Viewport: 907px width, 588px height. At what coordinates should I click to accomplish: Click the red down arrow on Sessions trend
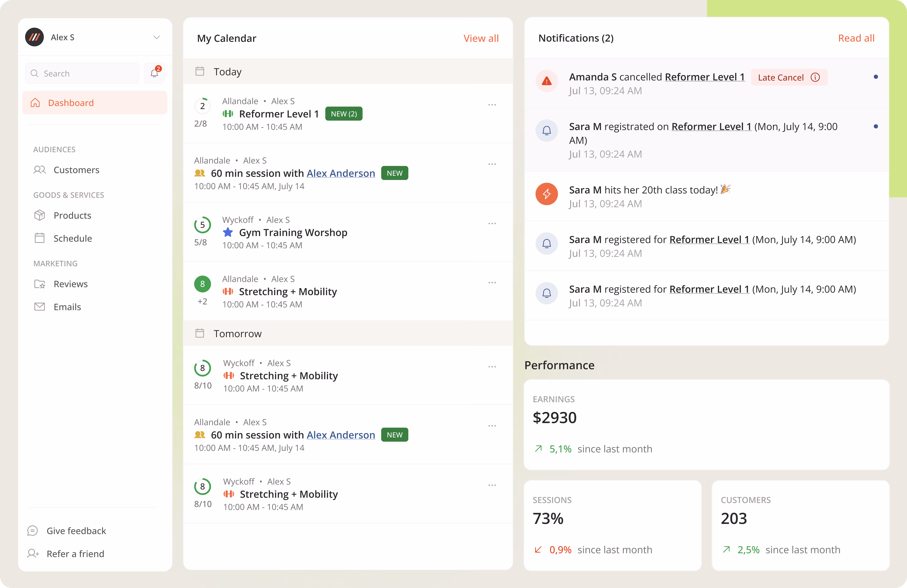point(538,550)
